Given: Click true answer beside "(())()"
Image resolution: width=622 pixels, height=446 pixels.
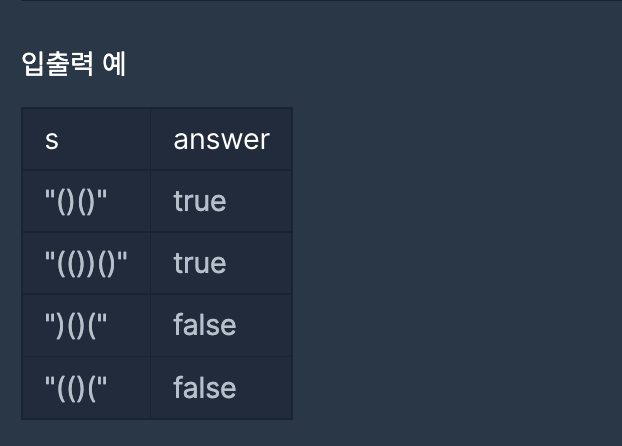Looking at the screenshot, I should click(x=200, y=263).
